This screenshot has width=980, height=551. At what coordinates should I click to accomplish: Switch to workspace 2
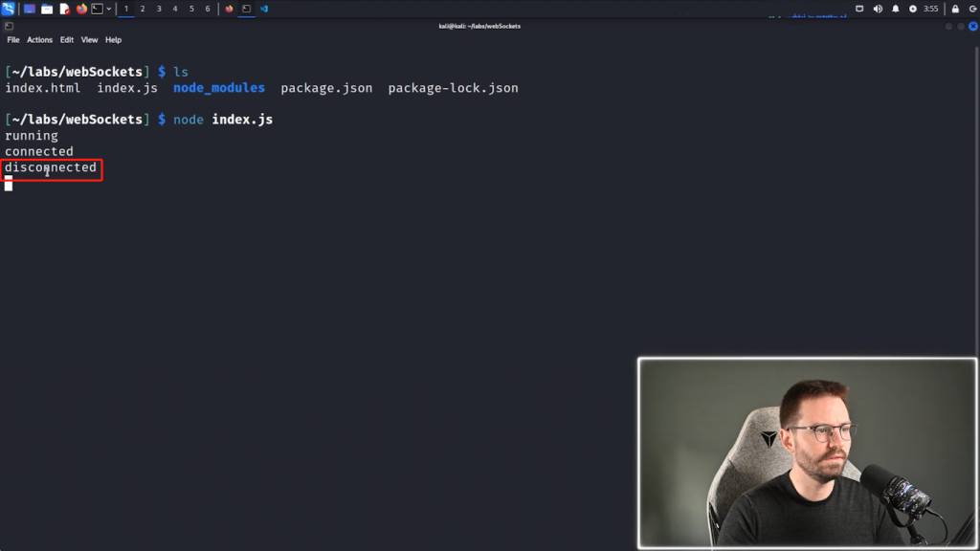(x=143, y=9)
